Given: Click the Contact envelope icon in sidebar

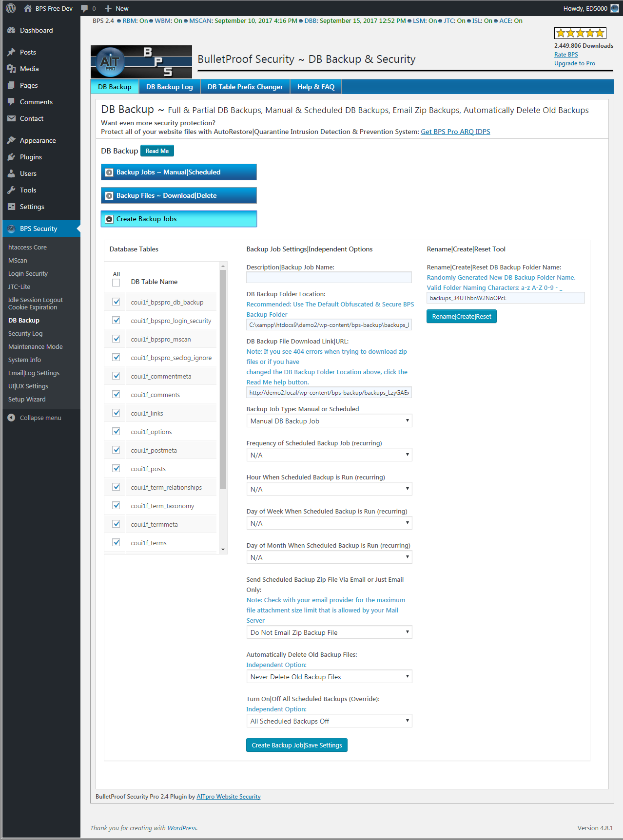Looking at the screenshot, I should click(12, 118).
